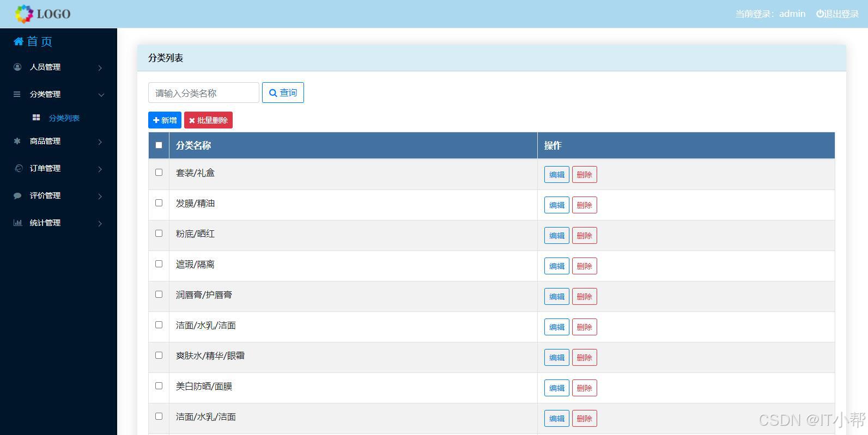Screen dimensions: 868x435
Task: Click the 批量删除 button
Action: (x=208, y=120)
